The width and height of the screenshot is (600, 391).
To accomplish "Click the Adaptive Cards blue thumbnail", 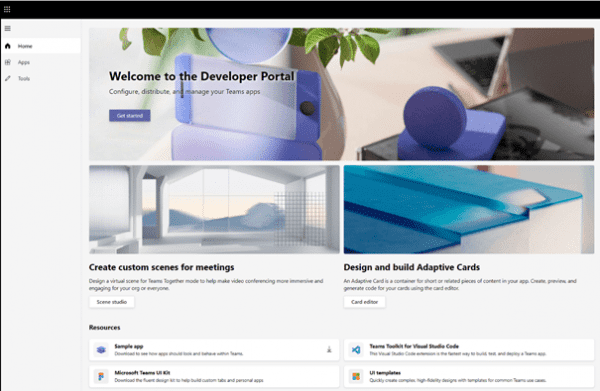I will coord(469,209).
